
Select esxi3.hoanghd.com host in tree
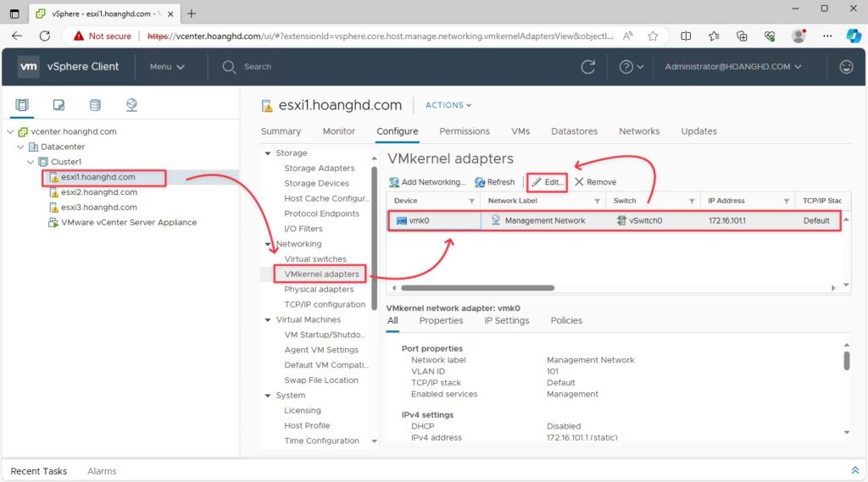(x=99, y=207)
